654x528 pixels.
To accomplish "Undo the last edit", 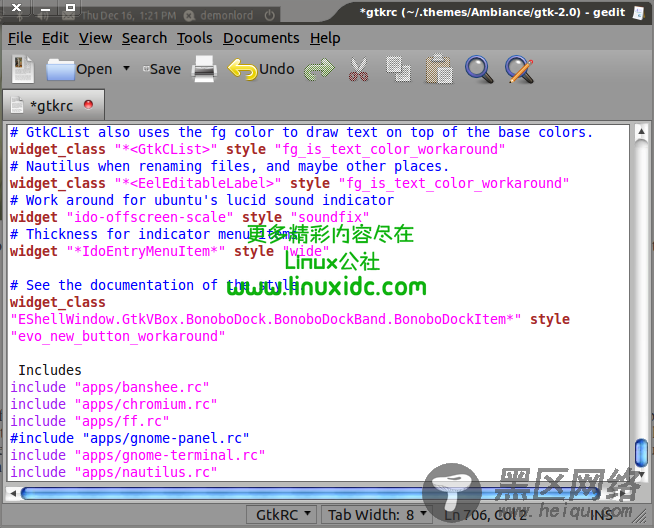I will point(262,69).
